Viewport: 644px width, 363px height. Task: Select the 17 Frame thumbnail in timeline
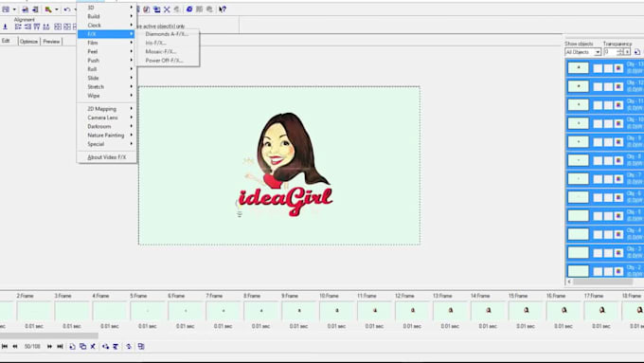tap(601, 311)
